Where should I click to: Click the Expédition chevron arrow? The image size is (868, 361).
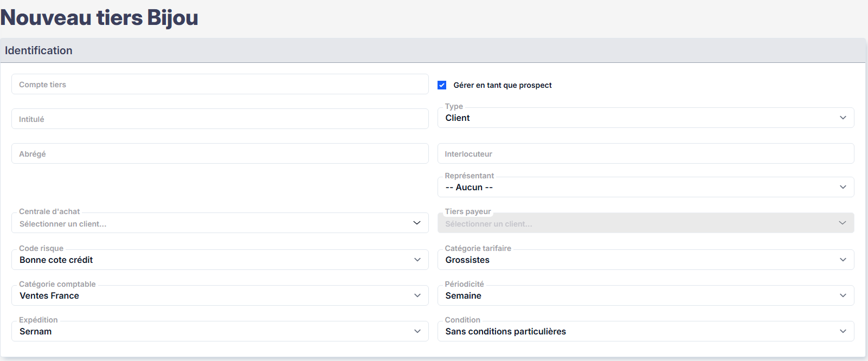tap(417, 331)
